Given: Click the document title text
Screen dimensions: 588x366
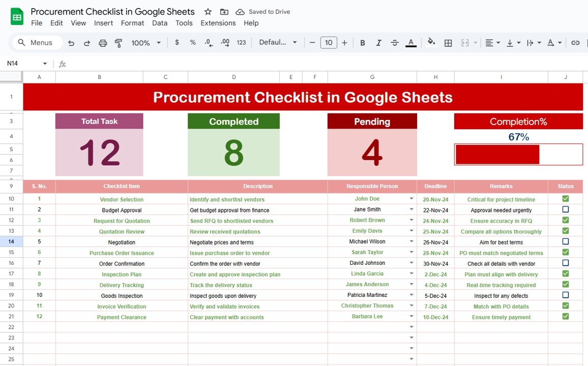Looking at the screenshot, I should point(112,12).
